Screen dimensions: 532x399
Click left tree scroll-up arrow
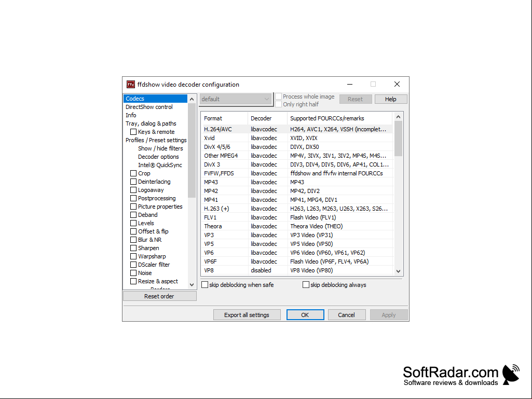pyautogui.click(x=192, y=99)
